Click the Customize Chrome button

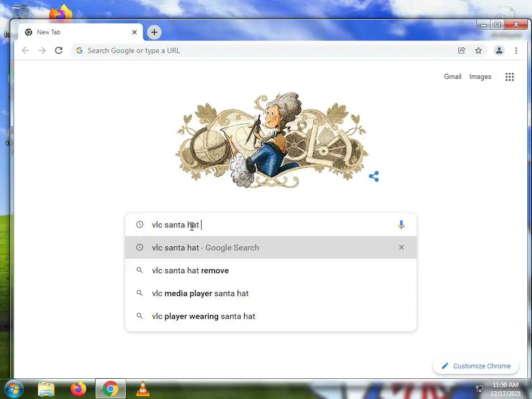tap(476, 366)
